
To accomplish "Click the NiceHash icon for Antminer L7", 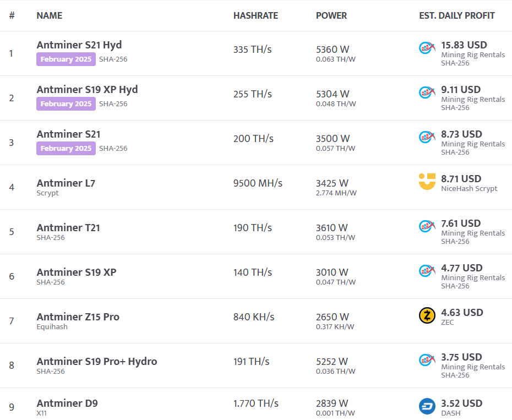I will (427, 181).
